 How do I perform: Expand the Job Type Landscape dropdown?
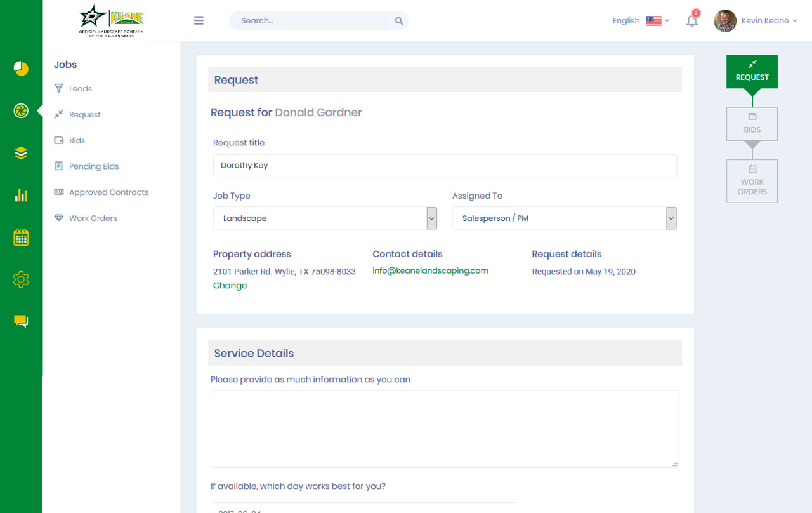click(325, 218)
